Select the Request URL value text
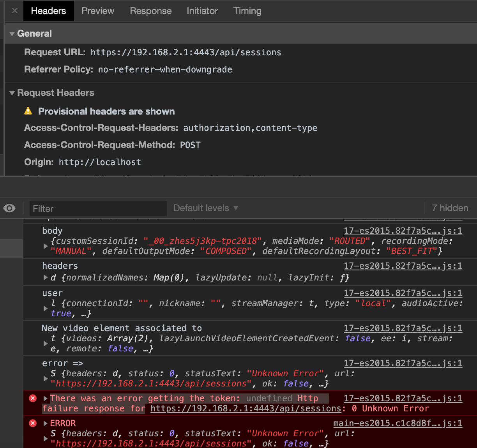The image size is (477, 448). 186,53
